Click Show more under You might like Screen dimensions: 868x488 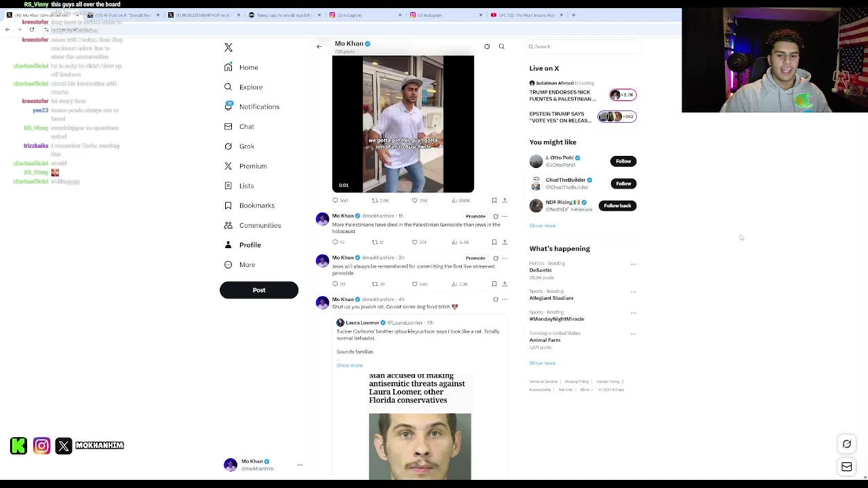pos(542,226)
